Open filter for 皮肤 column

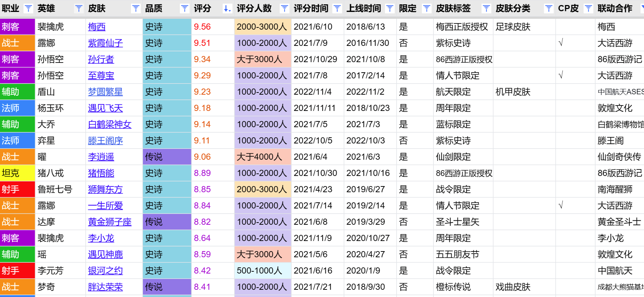[x=136, y=8]
